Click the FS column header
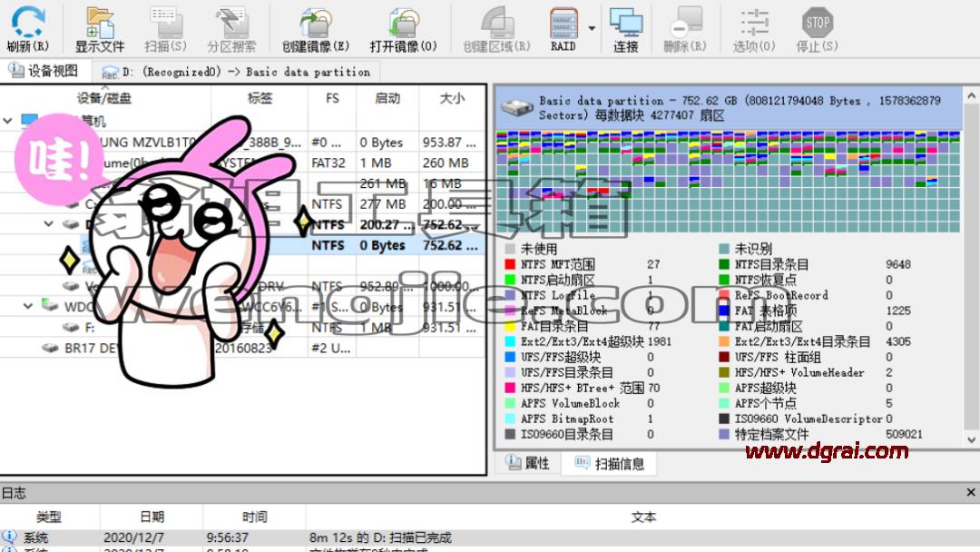Viewport: 980px width, 552px height. [x=332, y=98]
